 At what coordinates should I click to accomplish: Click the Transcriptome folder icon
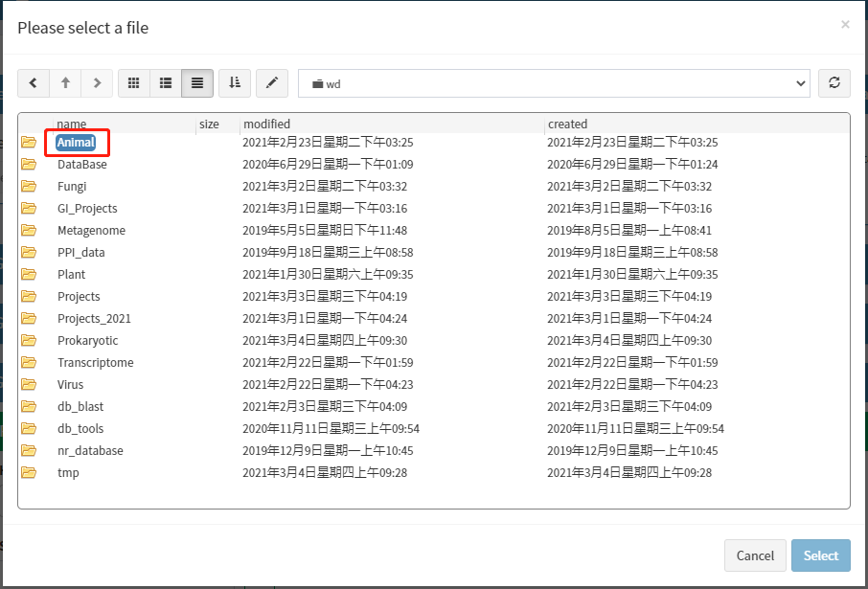click(x=29, y=363)
